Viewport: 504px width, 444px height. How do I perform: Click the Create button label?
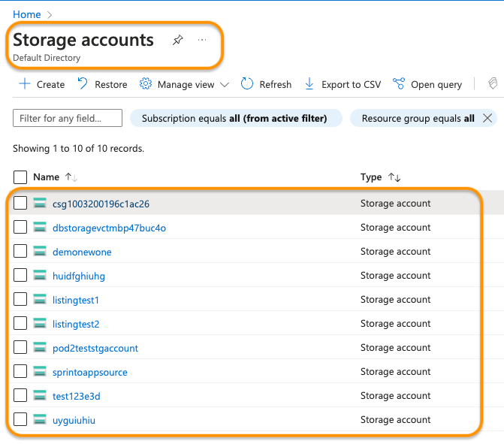(x=50, y=85)
